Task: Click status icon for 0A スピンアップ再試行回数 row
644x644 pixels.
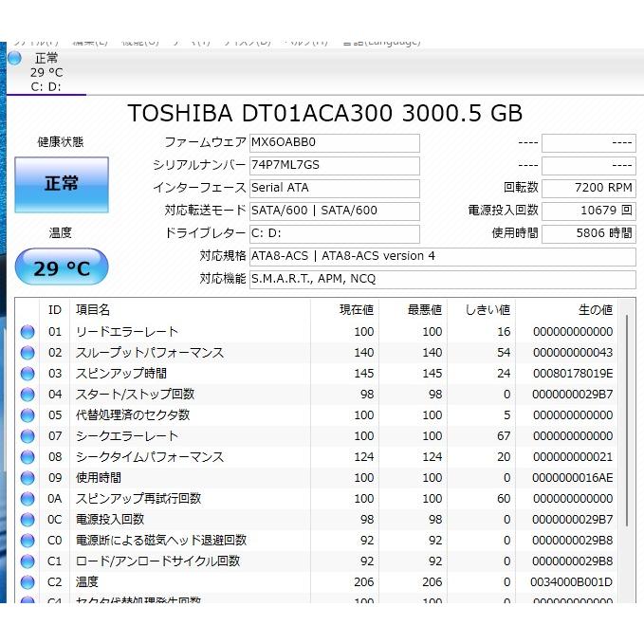Action: [28, 499]
